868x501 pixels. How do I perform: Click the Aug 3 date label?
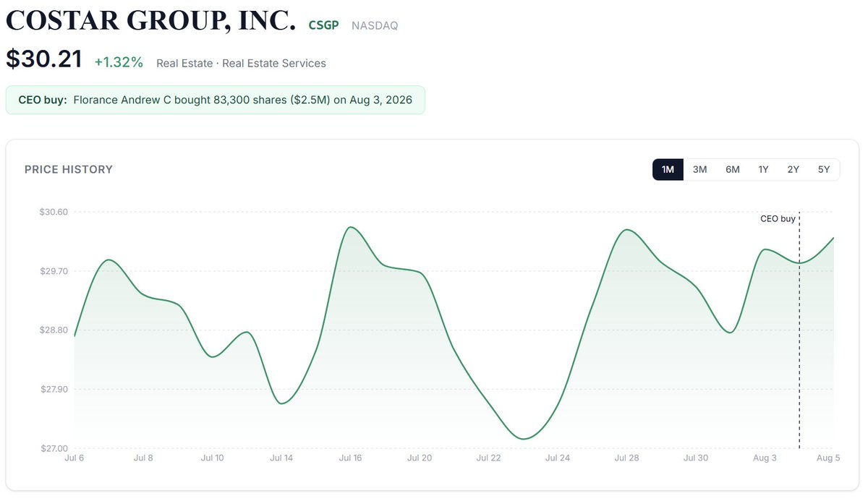765,458
